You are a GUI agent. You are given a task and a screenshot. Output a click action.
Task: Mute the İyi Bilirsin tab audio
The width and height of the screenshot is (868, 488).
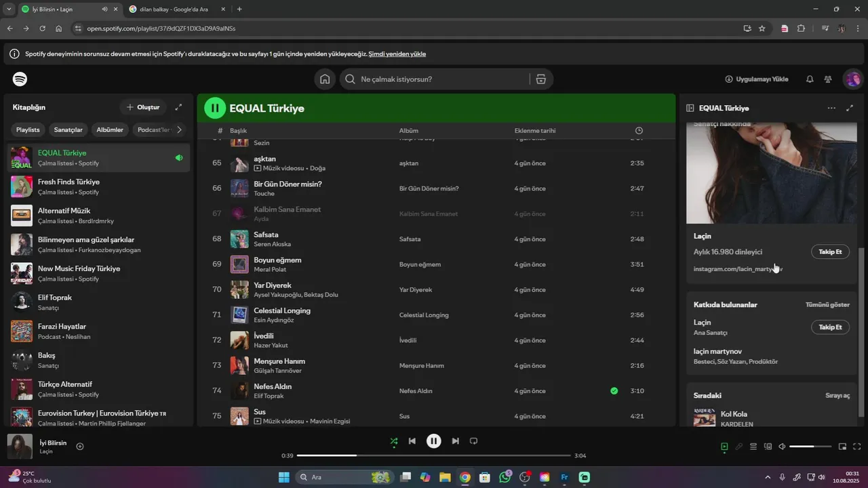pos(104,9)
